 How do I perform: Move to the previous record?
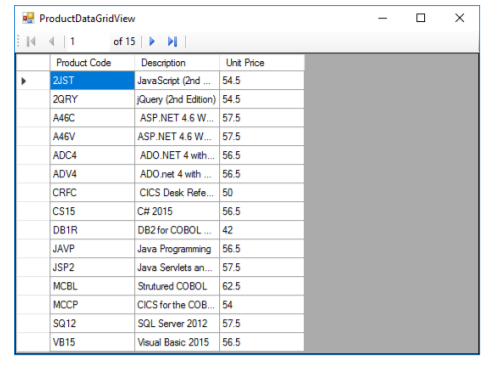51,42
